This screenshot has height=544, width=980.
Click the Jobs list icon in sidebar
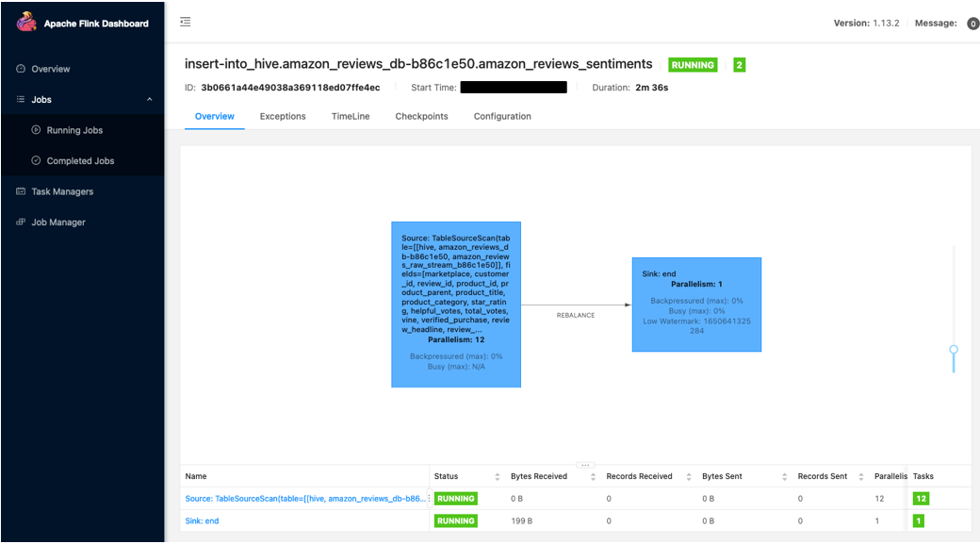coord(21,99)
